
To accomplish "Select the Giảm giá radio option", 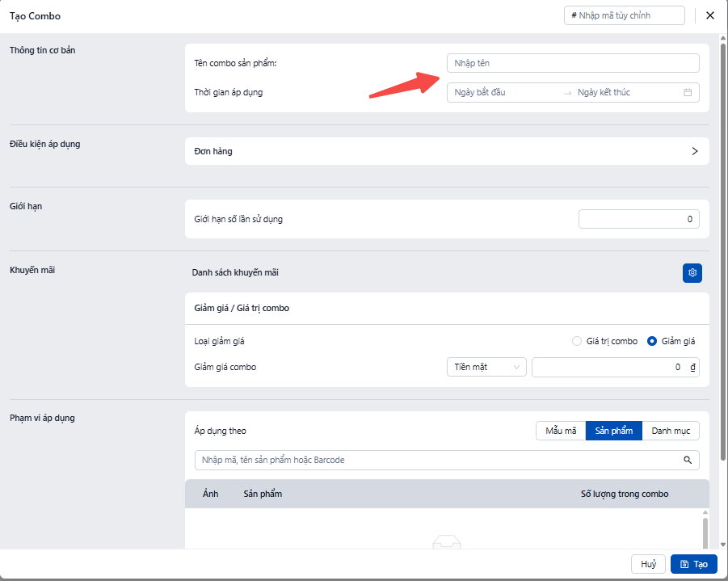I will (652, 341).
